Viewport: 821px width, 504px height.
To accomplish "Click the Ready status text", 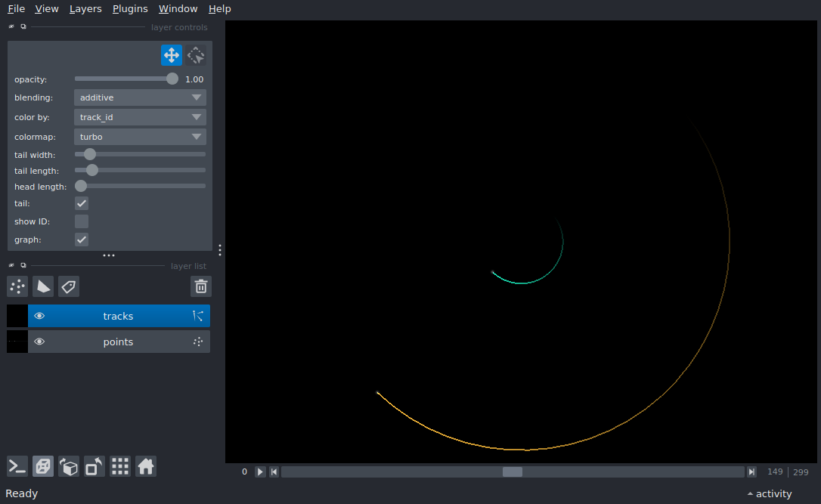I will click(x=21, y=493).
